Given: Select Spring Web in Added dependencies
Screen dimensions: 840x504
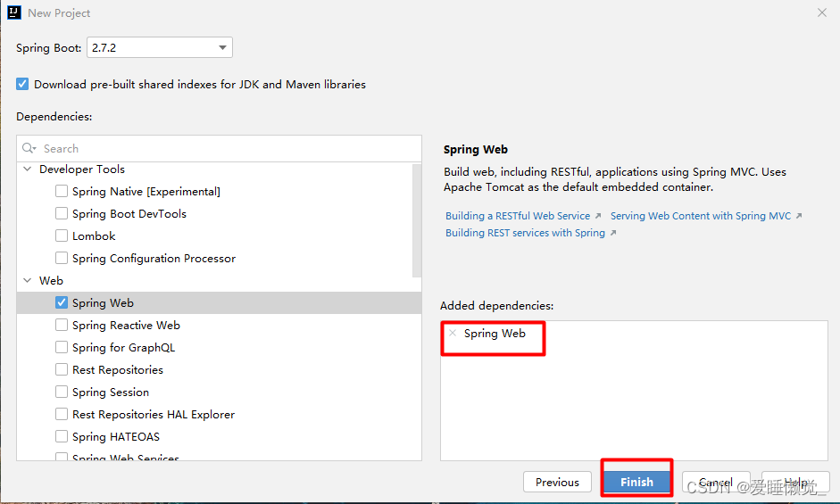Looking at the screenshot, I should [495, 333].
